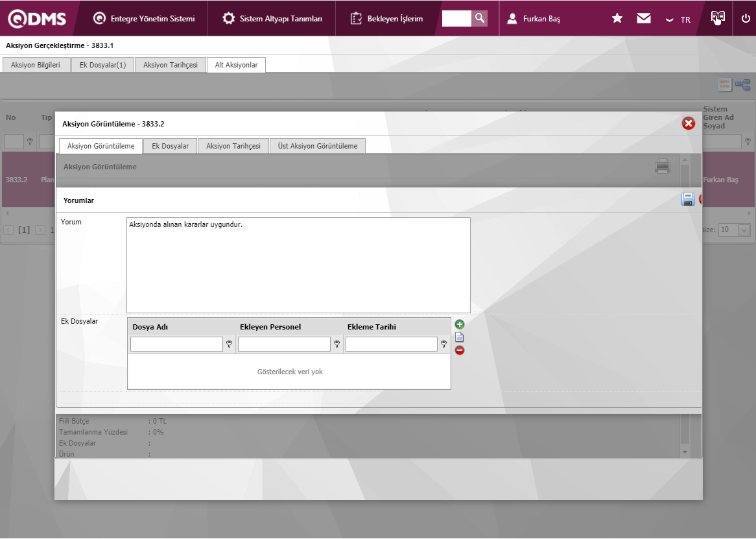Select dialog Aksiyon Görüntüleme tab
The height and width of the screenshot is (539, 756).
coord(100,145)
